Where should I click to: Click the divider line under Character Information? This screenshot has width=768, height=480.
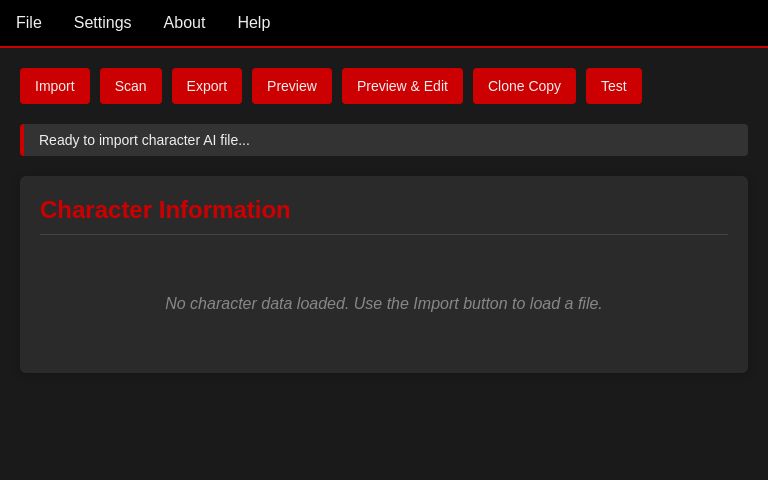pyautogui.click(x=384, y=234)
